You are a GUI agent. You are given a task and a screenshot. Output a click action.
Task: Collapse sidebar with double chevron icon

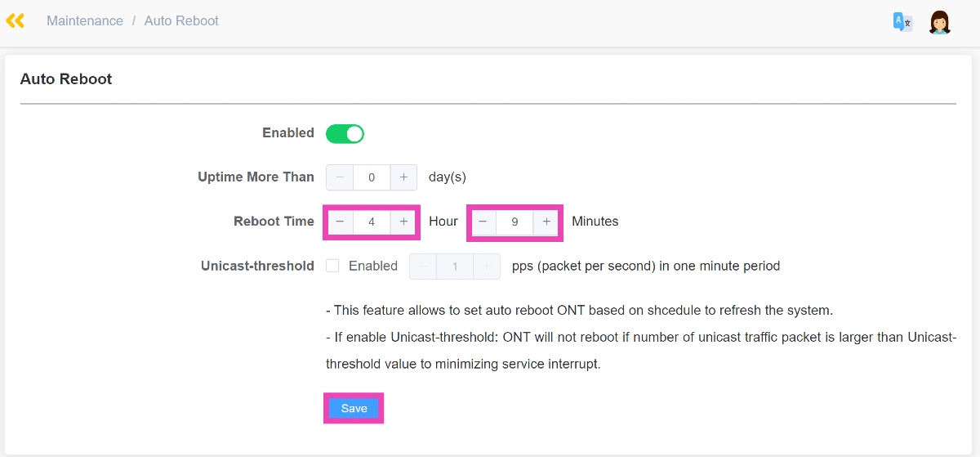(x=15, y=20)
